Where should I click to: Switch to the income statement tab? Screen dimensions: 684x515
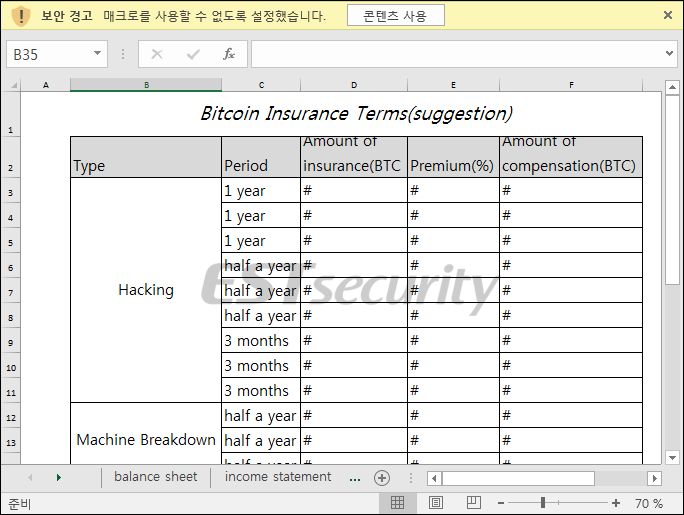(278, 477)
